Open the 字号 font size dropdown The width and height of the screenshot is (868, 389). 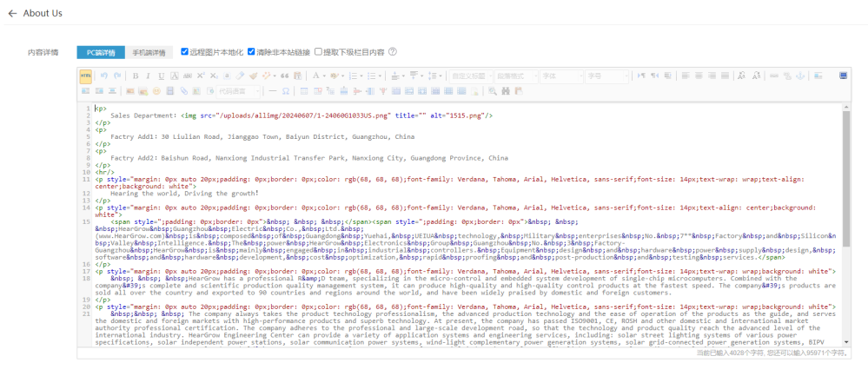[606, 76]
